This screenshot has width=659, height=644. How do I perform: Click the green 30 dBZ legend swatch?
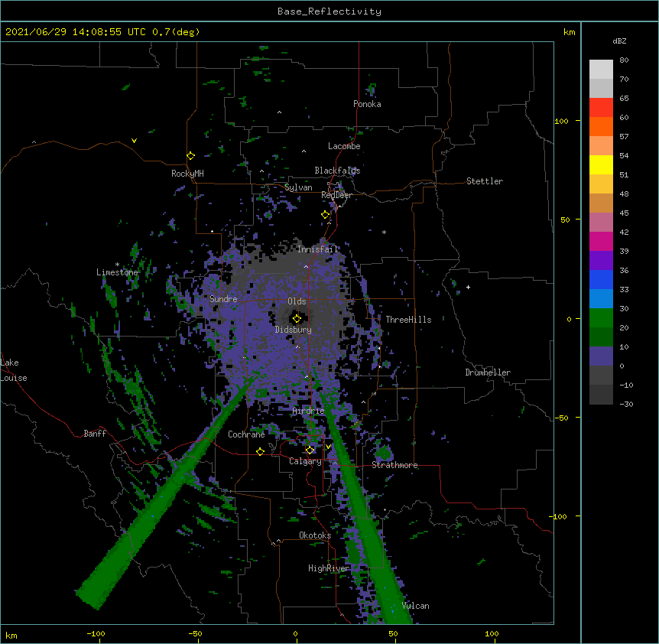tap(601, 318)
